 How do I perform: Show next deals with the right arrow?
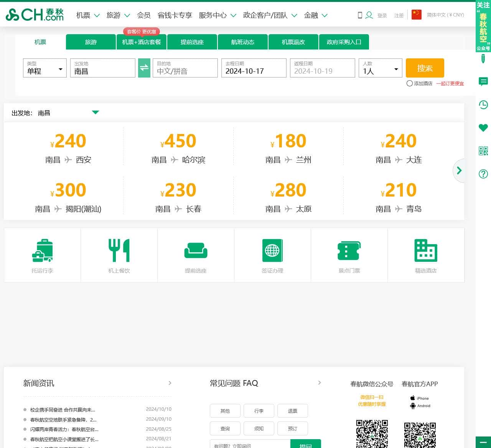click(459, 170)
